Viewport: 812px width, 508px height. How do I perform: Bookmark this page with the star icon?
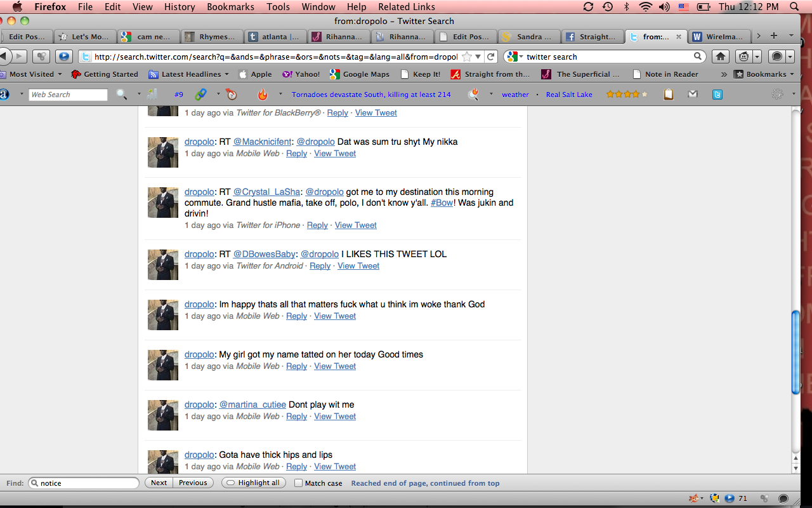[468, 57]
